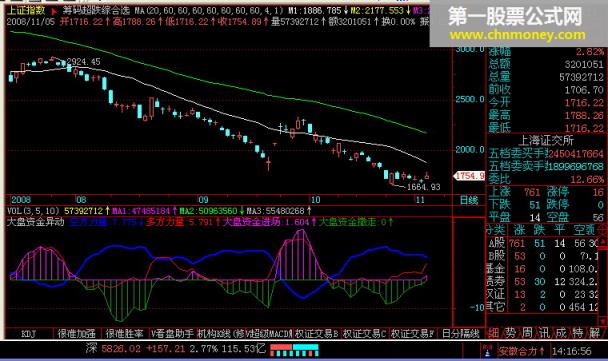This screenshot has width=608, height=361.
Task: Click the 2924.45 high price label
Action: click(x=83, y=62)
